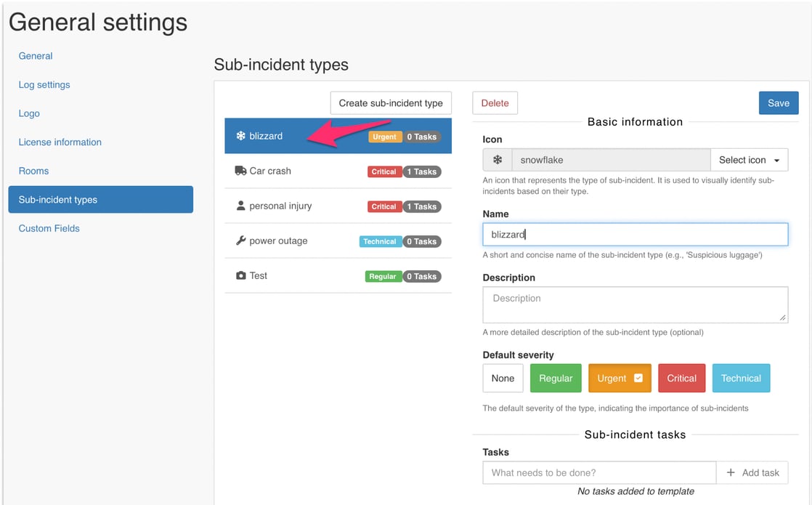The image size is (812, 505).
Task: Click the truck icon for Car crash
Action: (242, 170)
